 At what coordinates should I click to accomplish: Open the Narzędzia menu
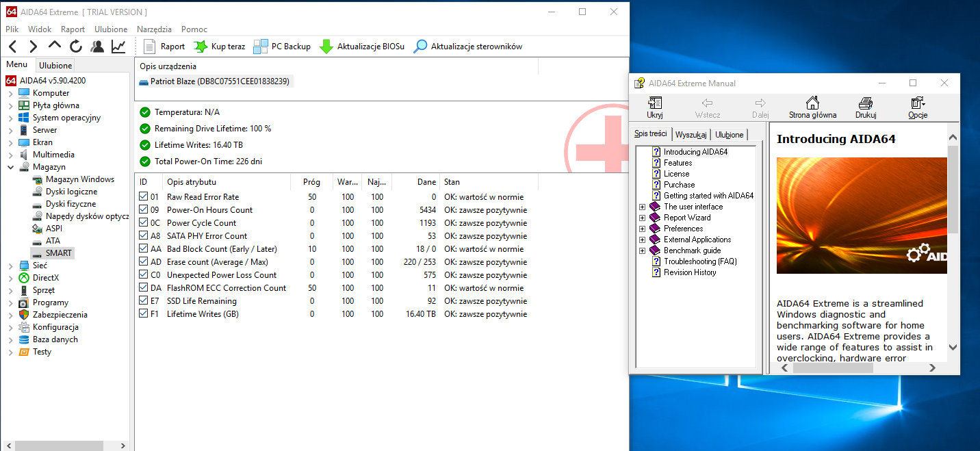click(154, 29)
